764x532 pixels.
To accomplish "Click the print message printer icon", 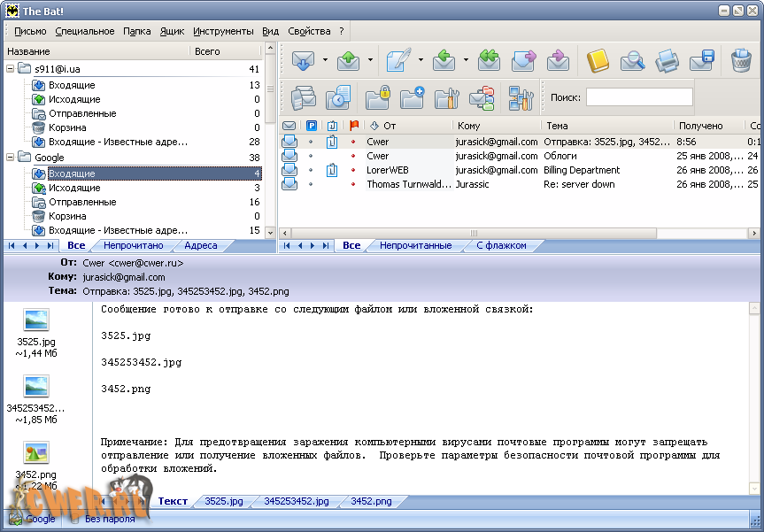I will click(x=666, y=60).
